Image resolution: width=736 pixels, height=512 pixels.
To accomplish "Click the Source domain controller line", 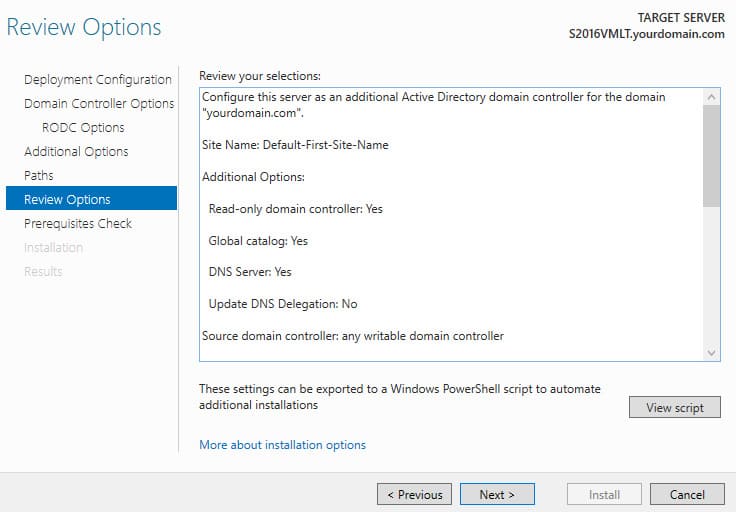I will pyautogui.click(x=353, y=336).
